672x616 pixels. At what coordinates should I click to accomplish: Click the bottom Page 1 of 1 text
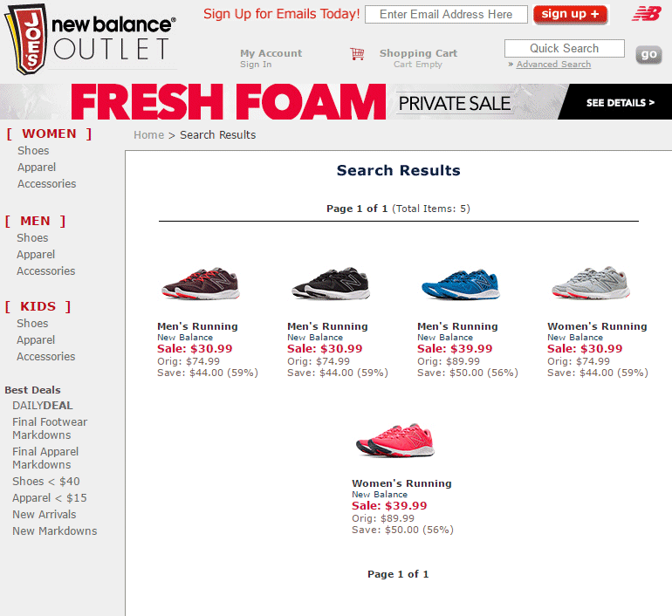(x=398, y=574)
